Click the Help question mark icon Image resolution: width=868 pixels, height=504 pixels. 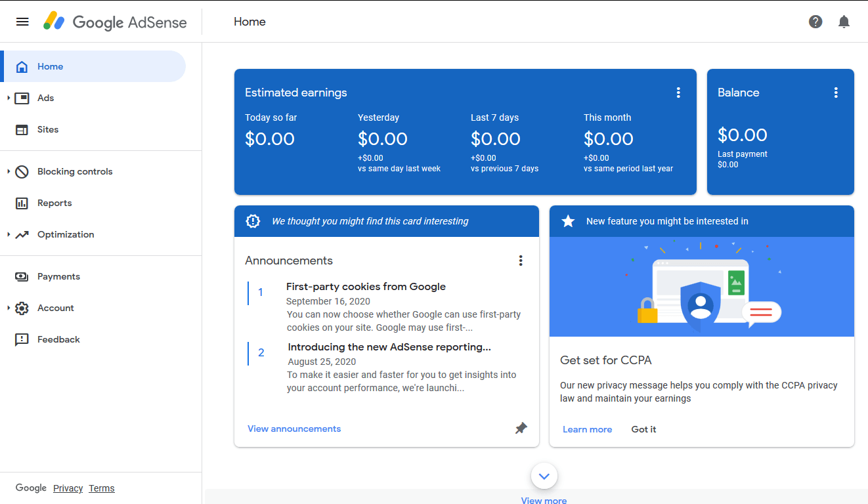[815, 22]
